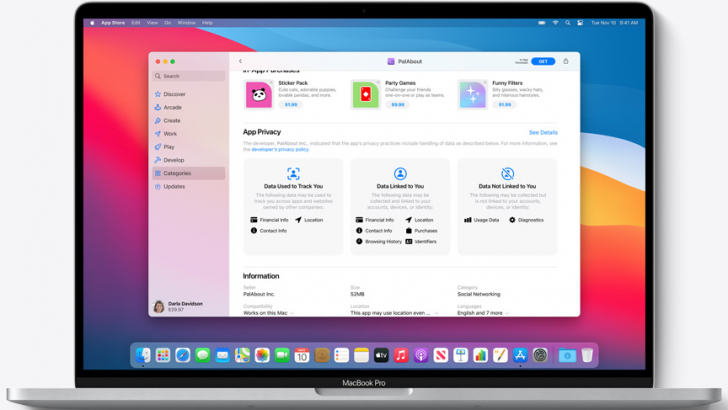Screen dimensions: 728x410
Task: Click the Sticker Pack panda thumbnail
Action: (x=259, y=95)
